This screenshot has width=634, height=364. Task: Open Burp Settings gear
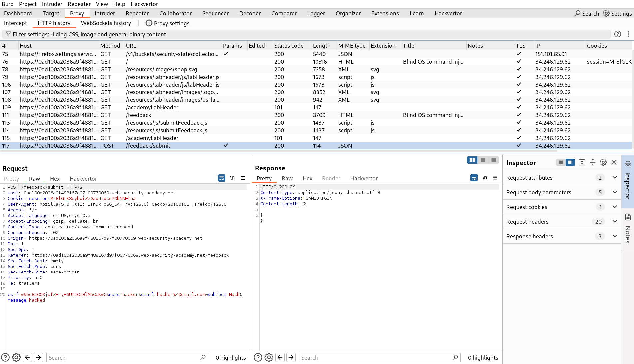(x=617, y=13)
